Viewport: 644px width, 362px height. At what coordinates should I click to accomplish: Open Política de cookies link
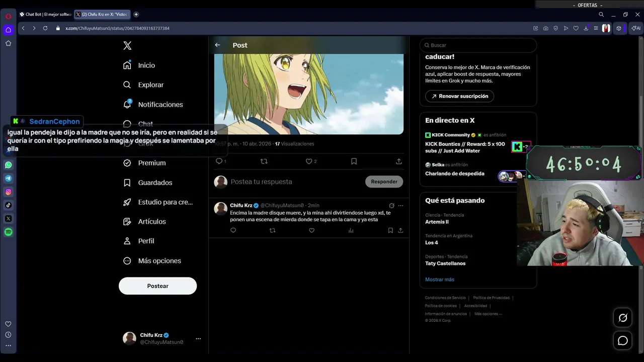pos(441,306)
